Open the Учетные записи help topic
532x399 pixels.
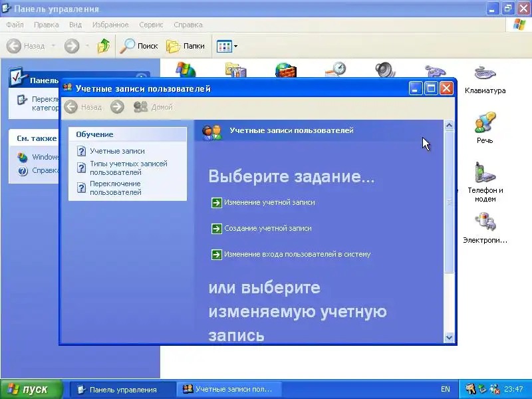point(117,151)
